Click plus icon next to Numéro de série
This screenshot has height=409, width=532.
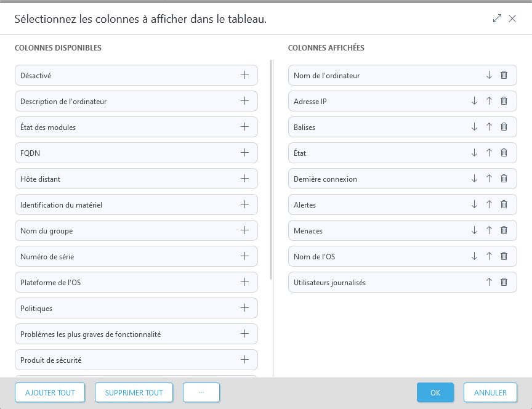pos(244,256)
